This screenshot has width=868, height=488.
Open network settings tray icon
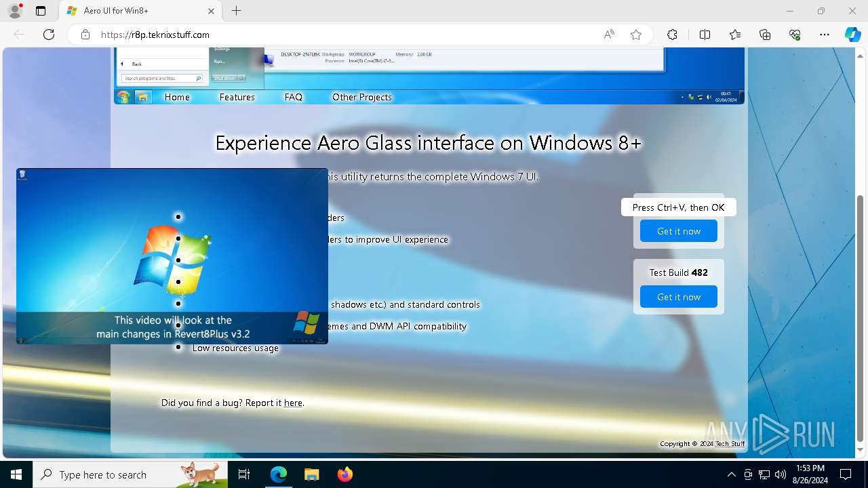pos(764,474)
